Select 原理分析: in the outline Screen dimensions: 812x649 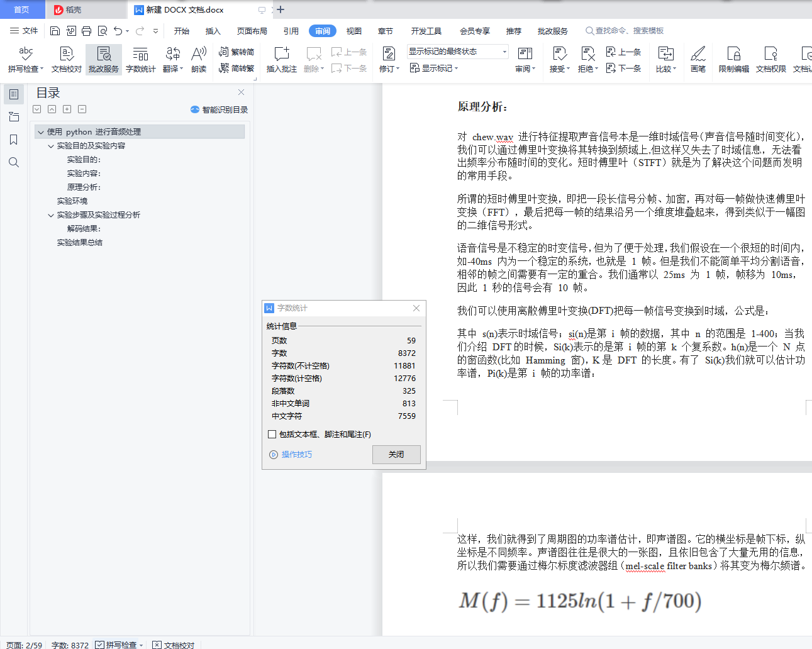click(84, 187)
